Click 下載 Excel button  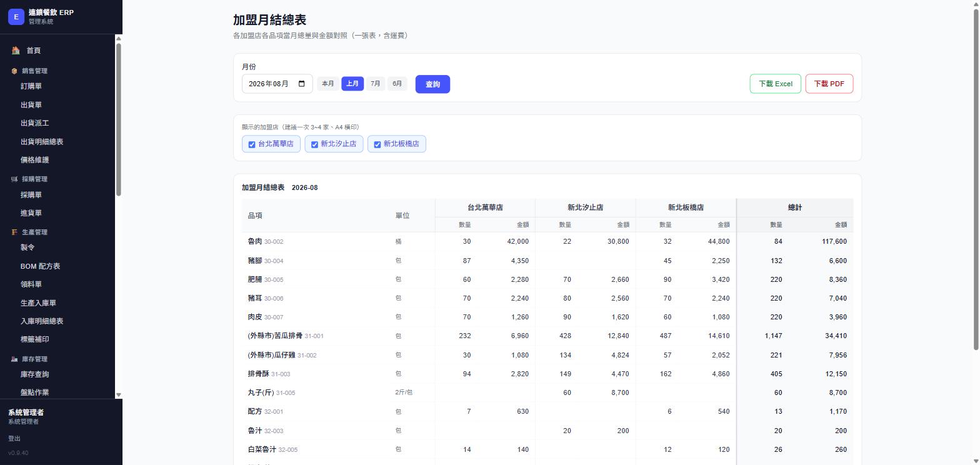[776, 84]
